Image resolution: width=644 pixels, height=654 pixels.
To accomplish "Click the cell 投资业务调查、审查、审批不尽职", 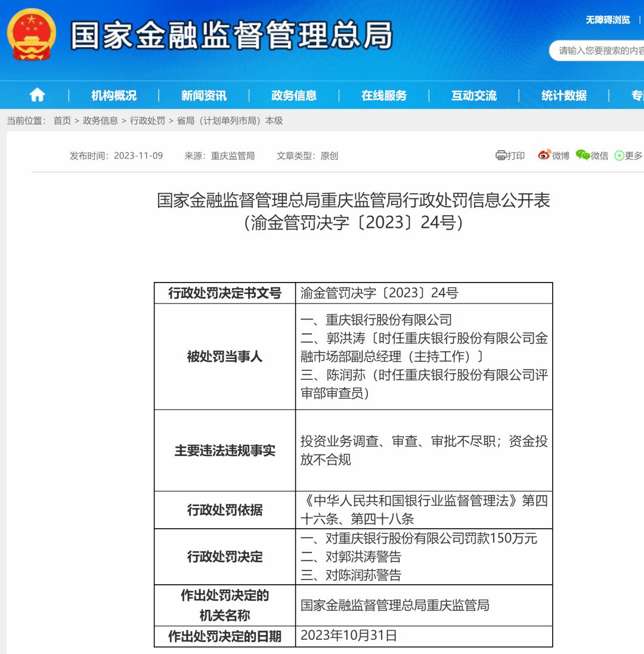I will tap(424, 451).
